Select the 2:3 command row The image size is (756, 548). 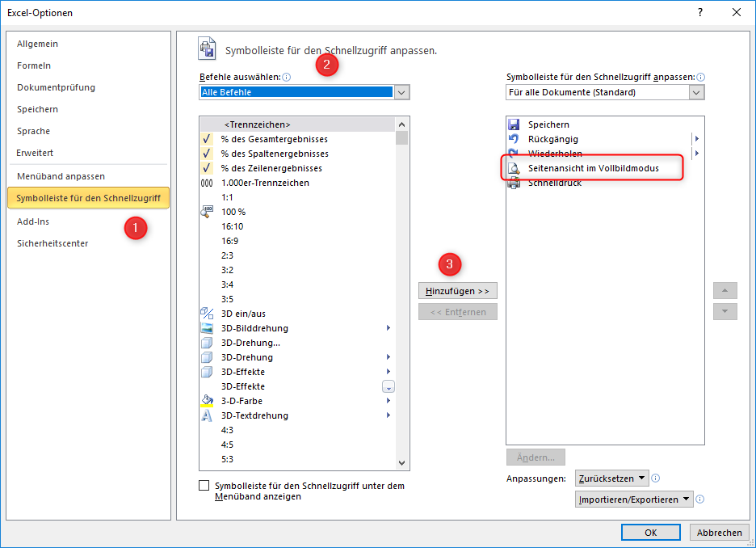click(x=297, y=255)
